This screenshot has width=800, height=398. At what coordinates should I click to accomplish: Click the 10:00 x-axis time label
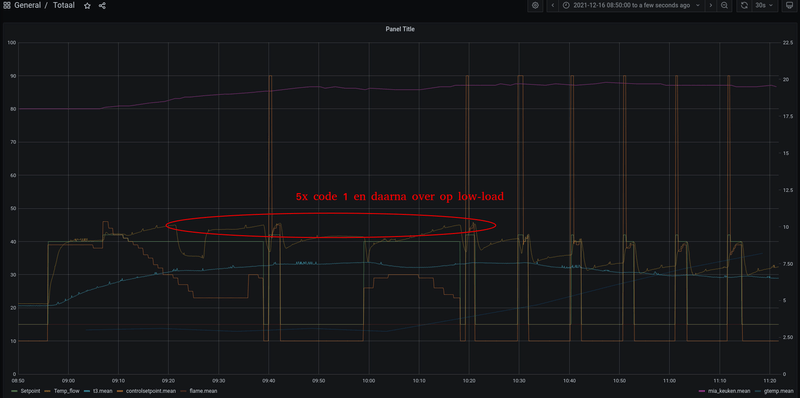pos(369,380)
